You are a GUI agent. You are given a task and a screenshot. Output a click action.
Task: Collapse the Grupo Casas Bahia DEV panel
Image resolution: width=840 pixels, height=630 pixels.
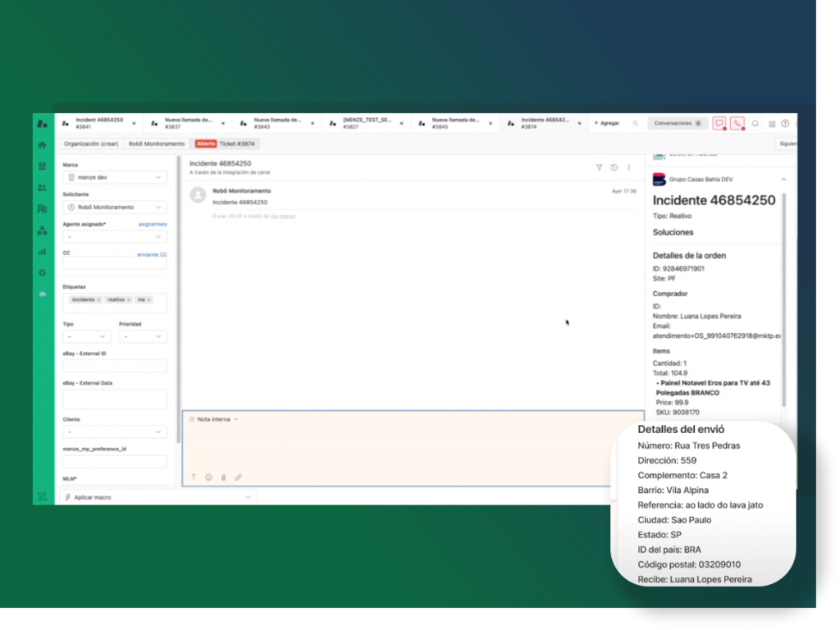click(783, 180)
